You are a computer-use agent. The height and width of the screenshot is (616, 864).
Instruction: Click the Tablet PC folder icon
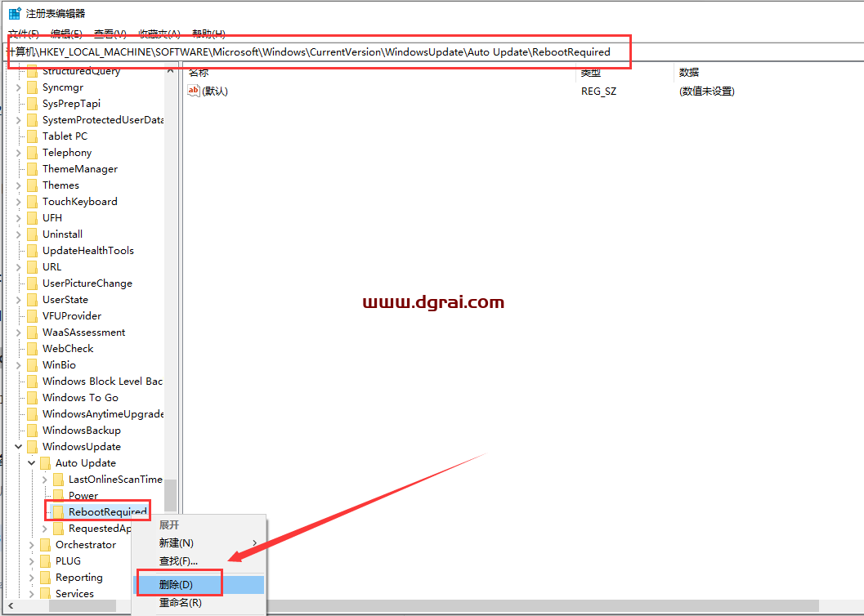(32, 136)
